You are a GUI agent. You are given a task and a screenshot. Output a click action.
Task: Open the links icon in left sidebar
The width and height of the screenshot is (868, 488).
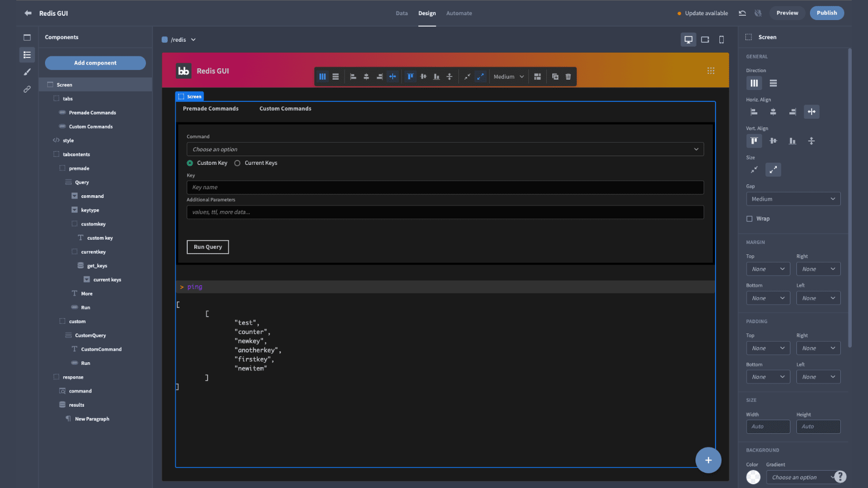tap(27, 89)
